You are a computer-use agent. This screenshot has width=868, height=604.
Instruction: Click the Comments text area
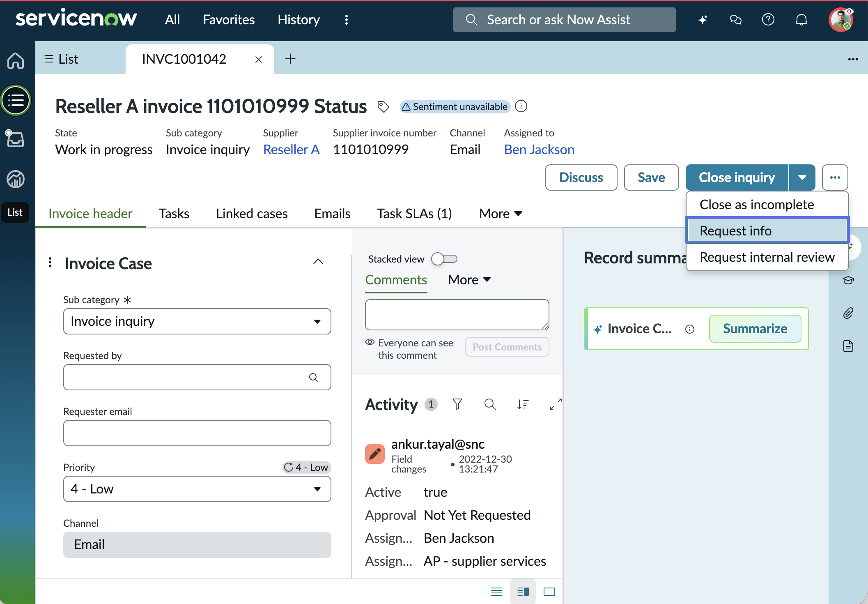pos(457,315)
